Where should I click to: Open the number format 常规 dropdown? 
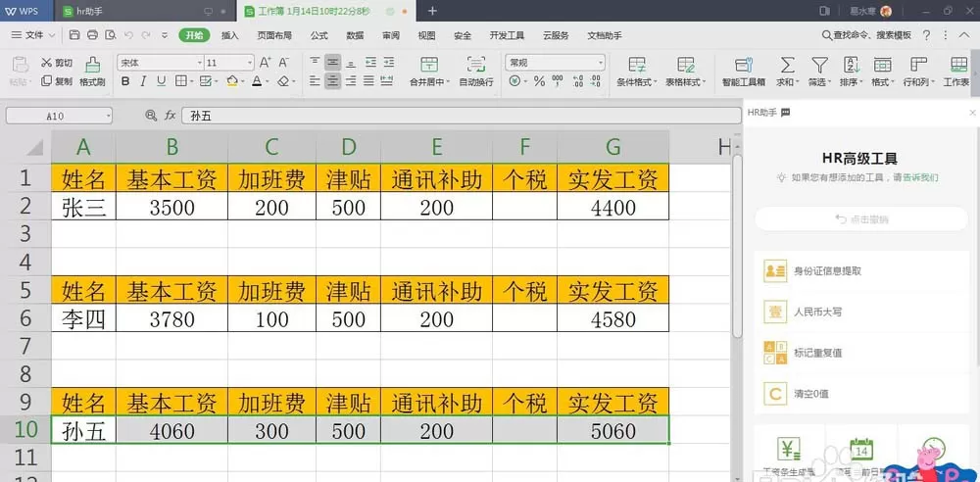pyautogui.click(x=602, y=63)
